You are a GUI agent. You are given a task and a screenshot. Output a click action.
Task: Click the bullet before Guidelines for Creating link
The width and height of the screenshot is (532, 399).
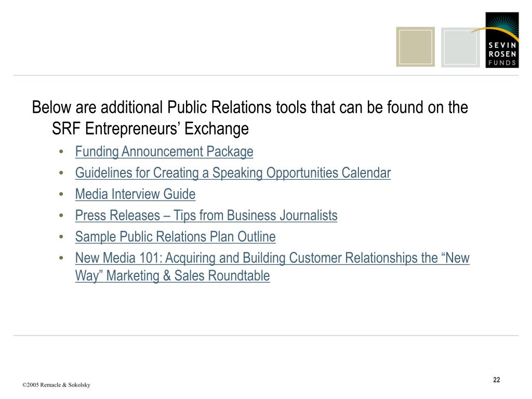(x=61, y=173)
